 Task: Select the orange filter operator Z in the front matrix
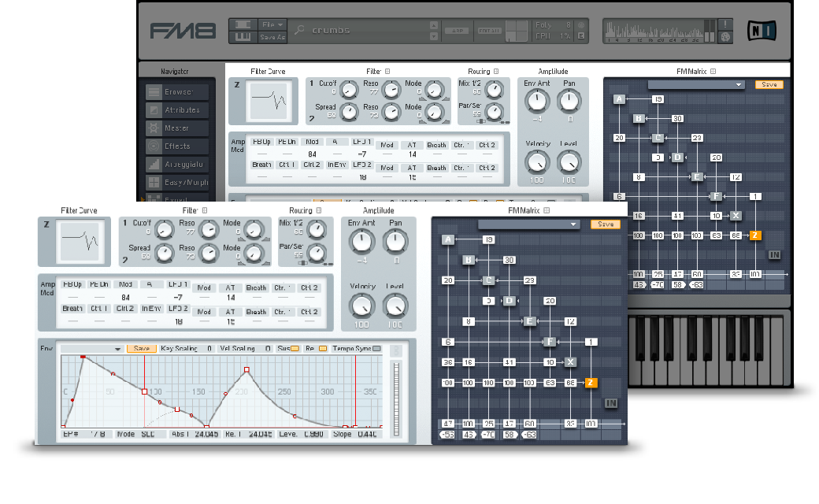coord(591,383)
